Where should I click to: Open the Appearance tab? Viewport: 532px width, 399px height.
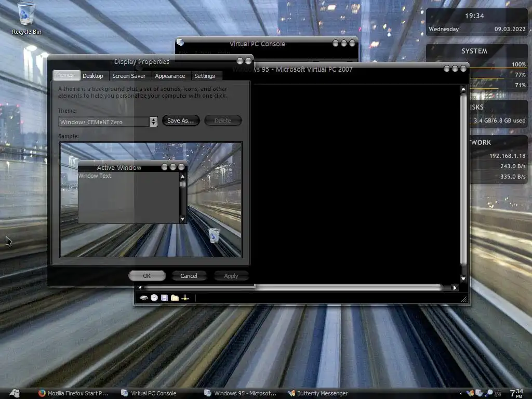(170, 76)
